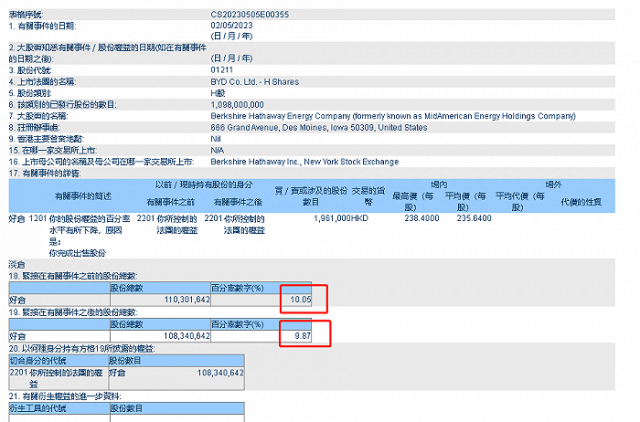Image resolution: width=640 pixels, height=422 pixels.
Task: Click the label "3. 股份代號:"
Action: tap(30, 71)
